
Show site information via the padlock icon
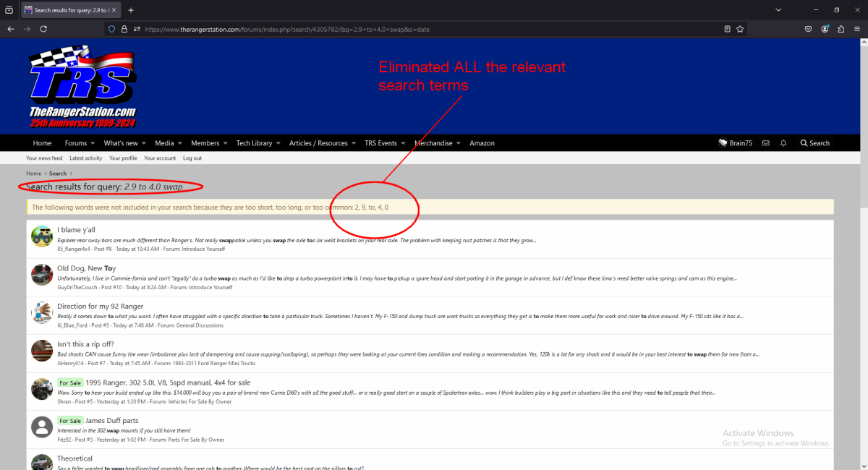(x=124, y=29)
